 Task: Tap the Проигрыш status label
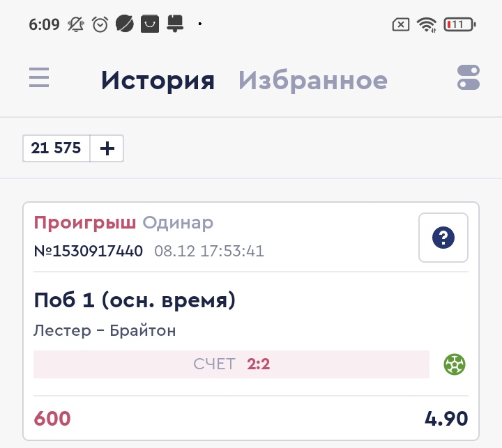[85, 223]
